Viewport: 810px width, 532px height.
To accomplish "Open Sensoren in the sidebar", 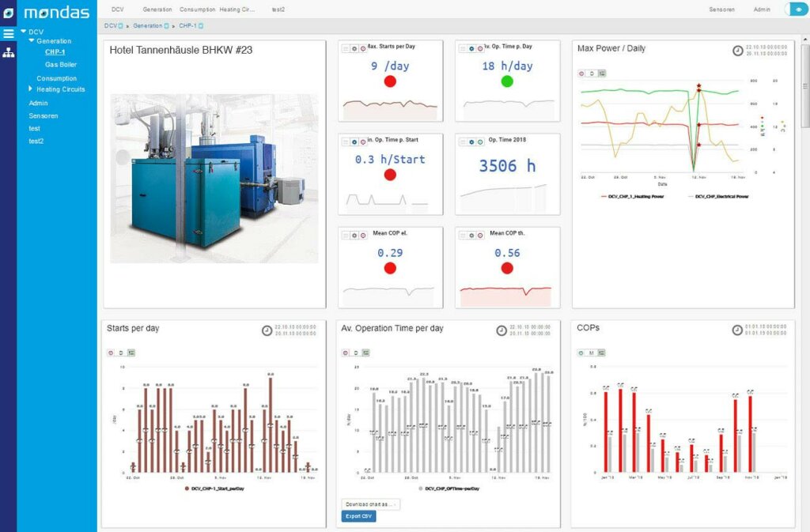I will click(44, 116).
